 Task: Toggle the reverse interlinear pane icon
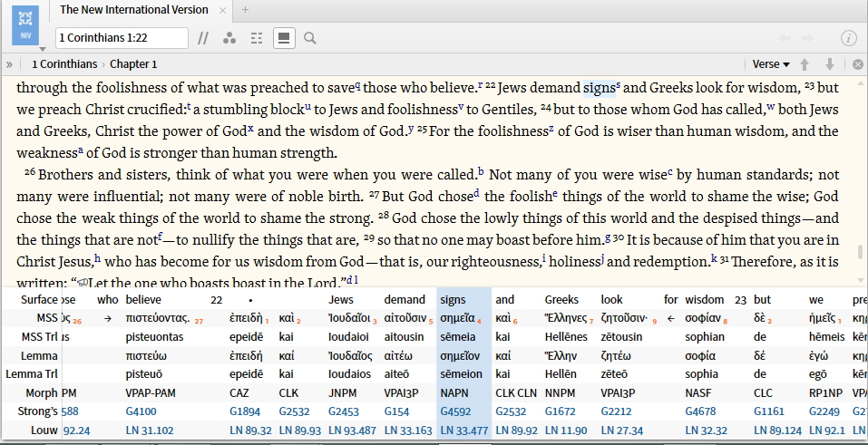(284, 38)
